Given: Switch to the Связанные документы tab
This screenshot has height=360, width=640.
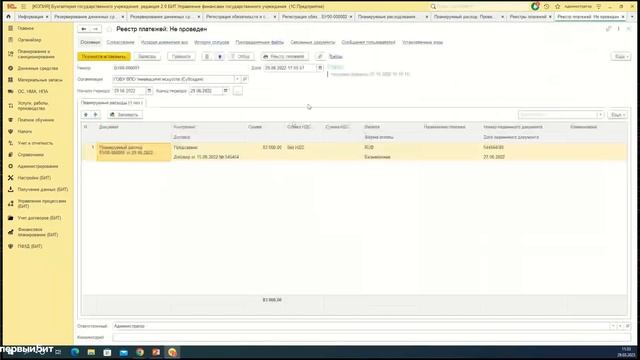Looking at the screenshot, I should pyautogui.click(x=313, y=42).
